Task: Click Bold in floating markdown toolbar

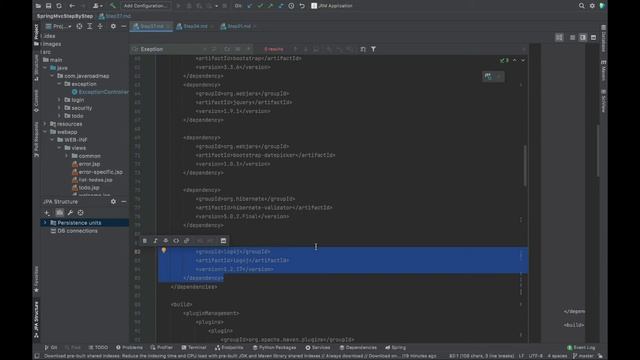Action: click(x=144, y=241)
